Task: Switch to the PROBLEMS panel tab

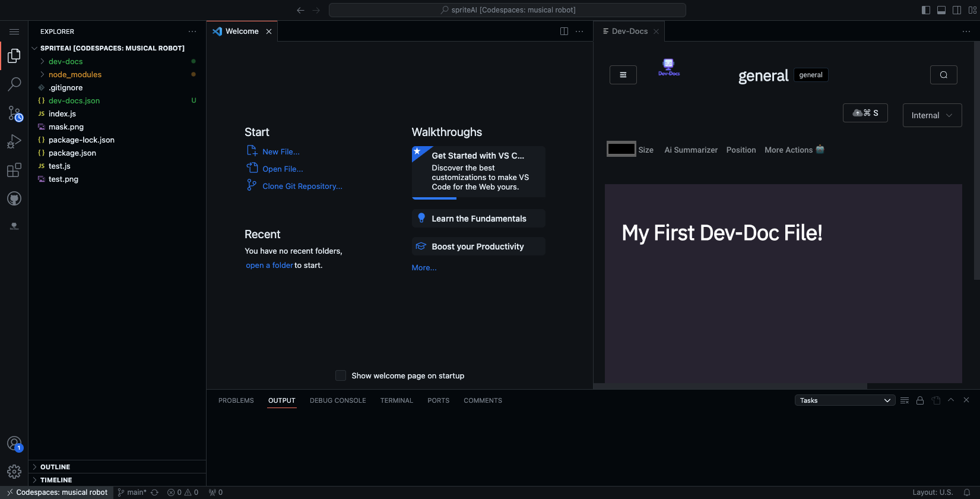Action: (x=236, y=400)
